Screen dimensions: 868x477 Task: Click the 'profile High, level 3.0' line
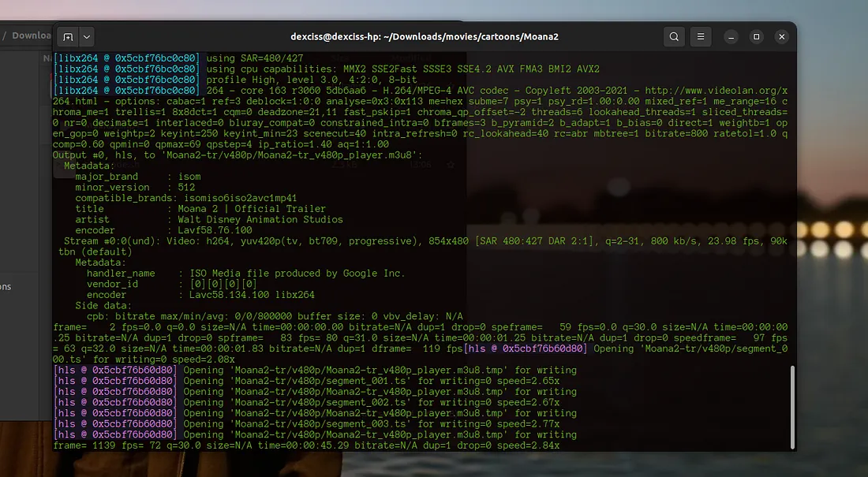[312, 80]
